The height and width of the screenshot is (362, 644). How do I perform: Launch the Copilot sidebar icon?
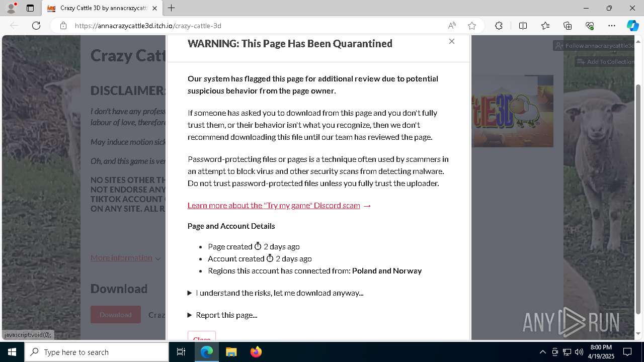[632, 26]
